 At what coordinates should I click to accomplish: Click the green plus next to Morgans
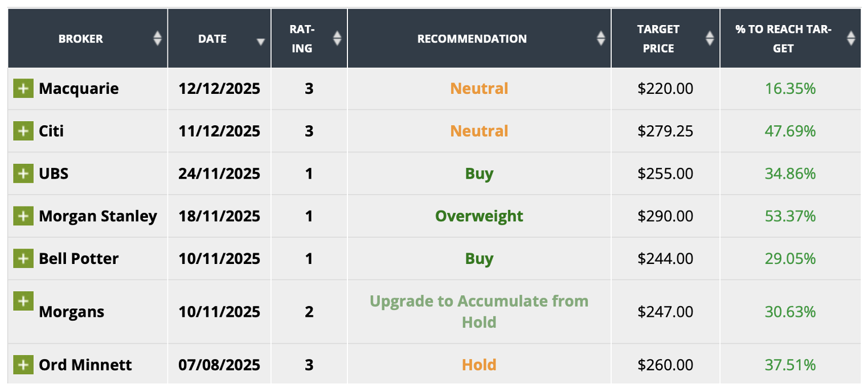[x=23, y=301]
